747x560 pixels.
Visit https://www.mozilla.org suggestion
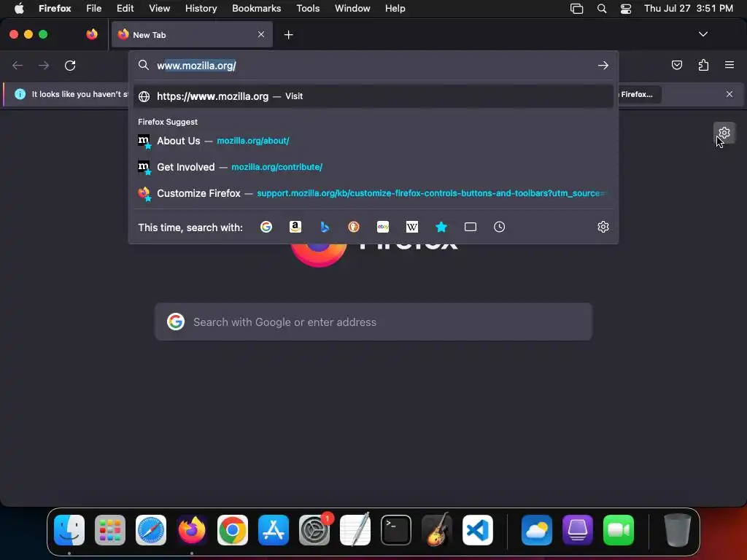click(373, 96)
